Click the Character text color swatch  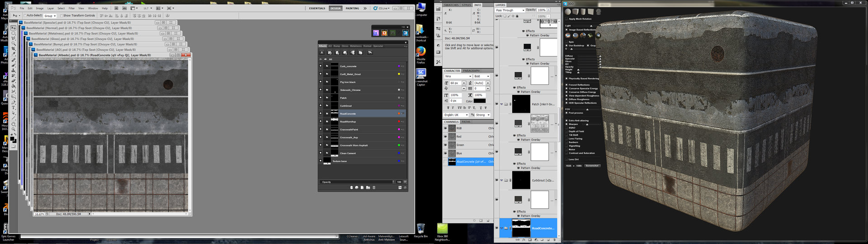tap(480, 101)
